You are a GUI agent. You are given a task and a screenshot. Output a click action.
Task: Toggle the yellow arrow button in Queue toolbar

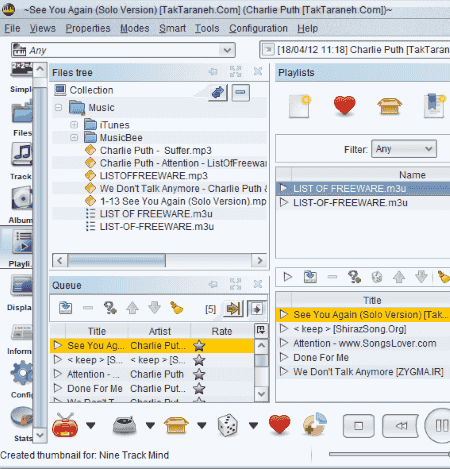pos(233,309)
